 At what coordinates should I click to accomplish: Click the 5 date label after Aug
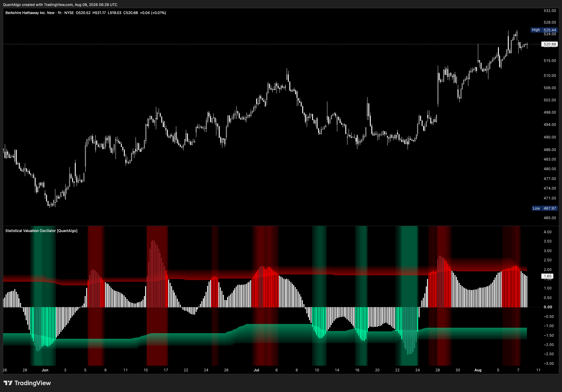pyautogui.click(x=498, y=370)
